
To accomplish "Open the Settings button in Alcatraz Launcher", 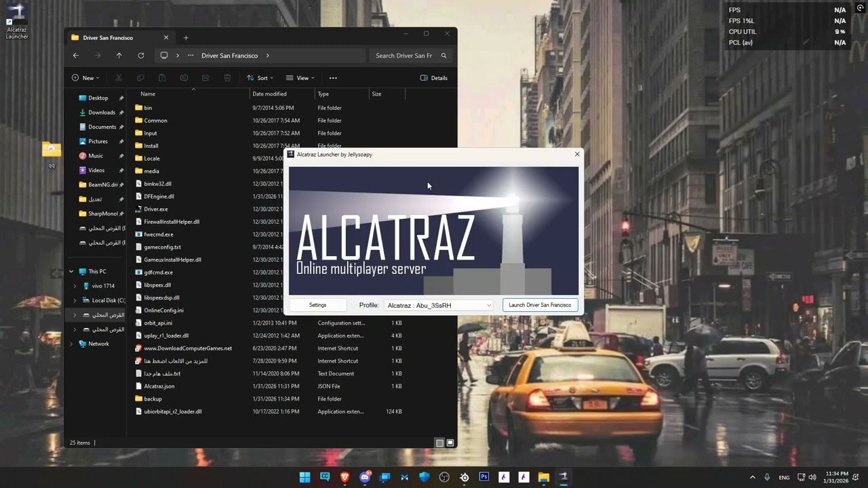I will tap(317, 305).
